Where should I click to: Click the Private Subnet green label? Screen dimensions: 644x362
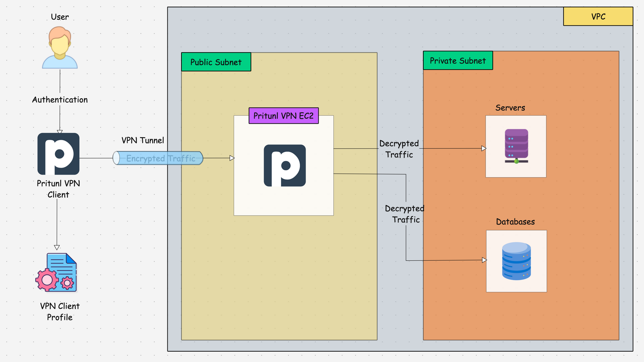[458, 61]
